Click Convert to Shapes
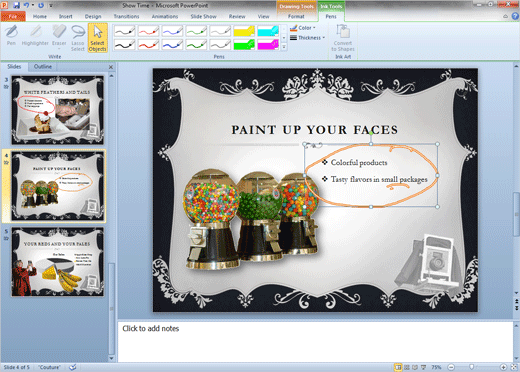The height and width of the screenshot is (372, 520). pos(343,38)
